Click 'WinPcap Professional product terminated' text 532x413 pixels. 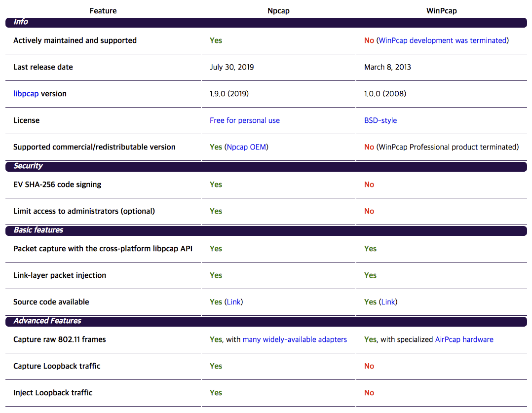tap(448, 147)
